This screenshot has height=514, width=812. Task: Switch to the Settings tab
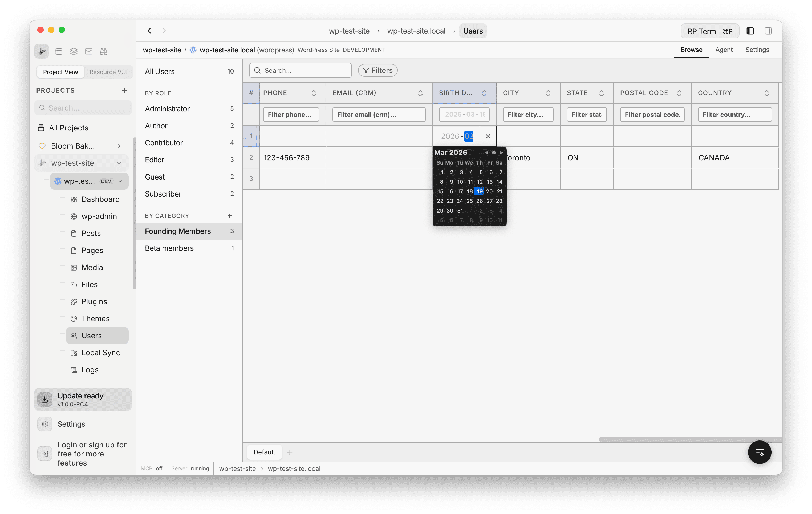tap(757, 50)
